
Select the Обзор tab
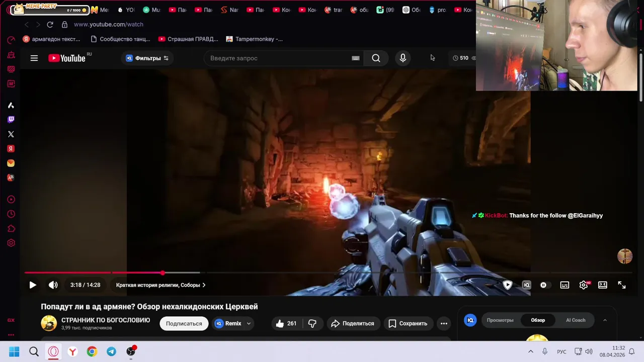tap(538, 320)
